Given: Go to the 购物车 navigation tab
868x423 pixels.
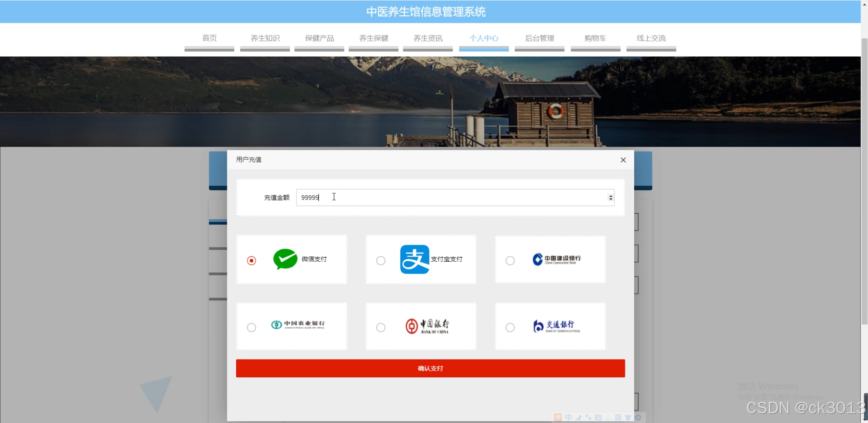Looking at the screenshot, I should [x=595, y=38].
